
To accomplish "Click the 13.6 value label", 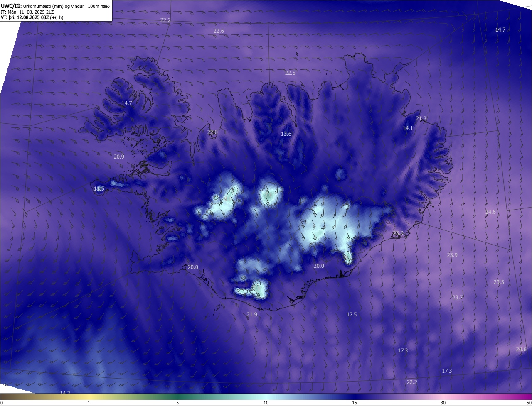I will click(x=286, y=134).
